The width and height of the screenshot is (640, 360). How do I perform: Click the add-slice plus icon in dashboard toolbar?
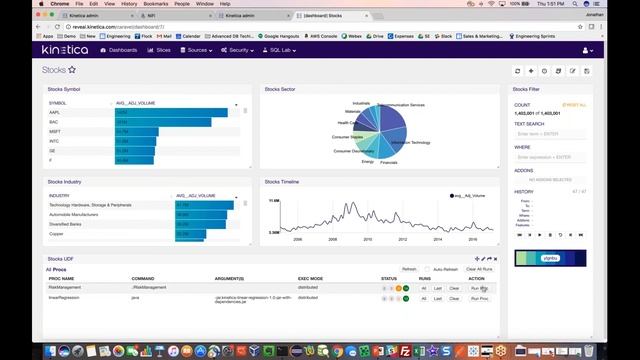tap(531, 71)
